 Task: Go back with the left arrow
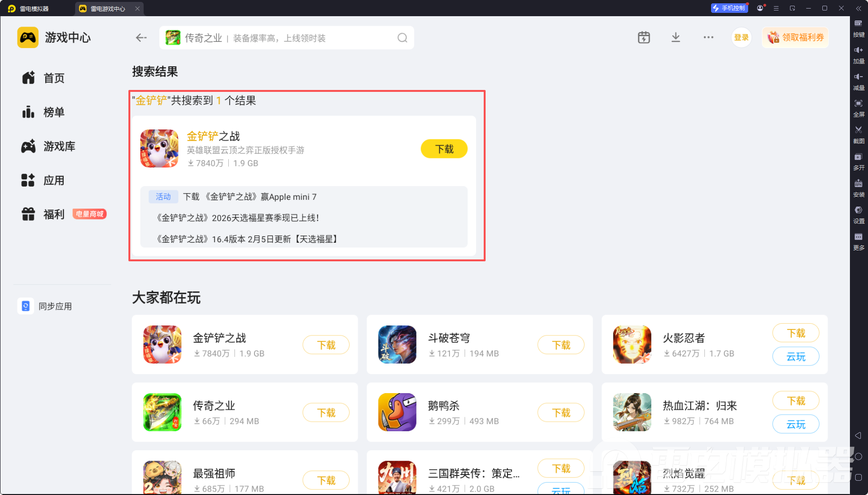(141, 38)
